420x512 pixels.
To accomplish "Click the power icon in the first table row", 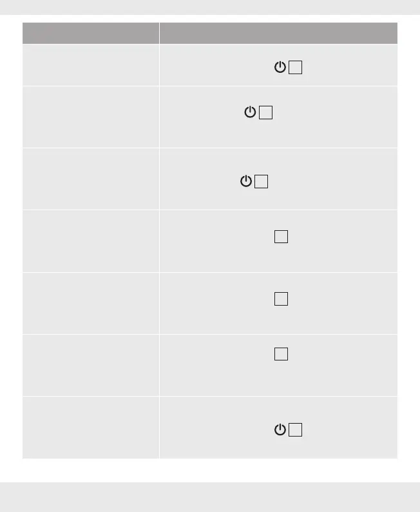I will point(280,69).
